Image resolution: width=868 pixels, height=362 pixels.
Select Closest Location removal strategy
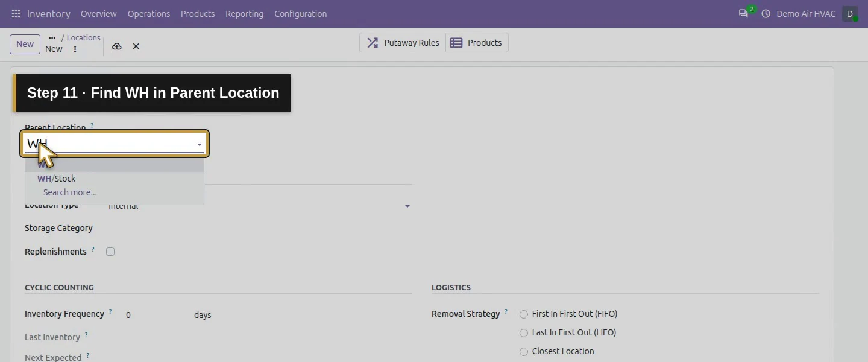524,352
